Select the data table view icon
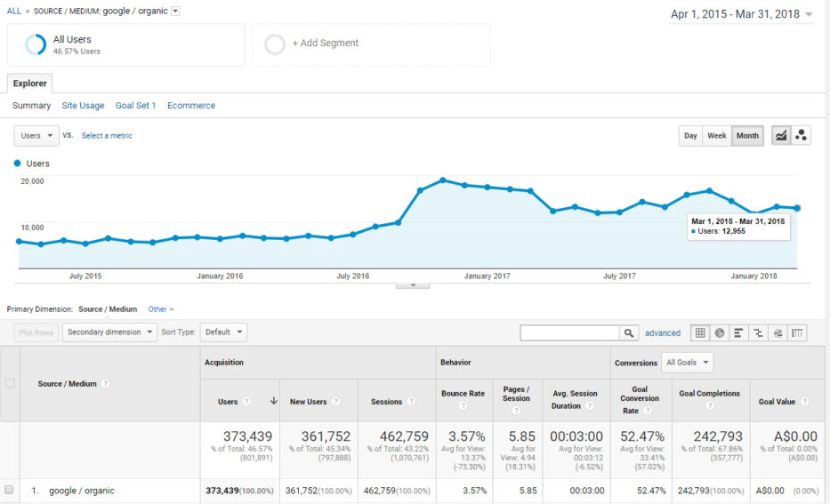This screenshot has width=830, height=504. [x=700, y=333]
